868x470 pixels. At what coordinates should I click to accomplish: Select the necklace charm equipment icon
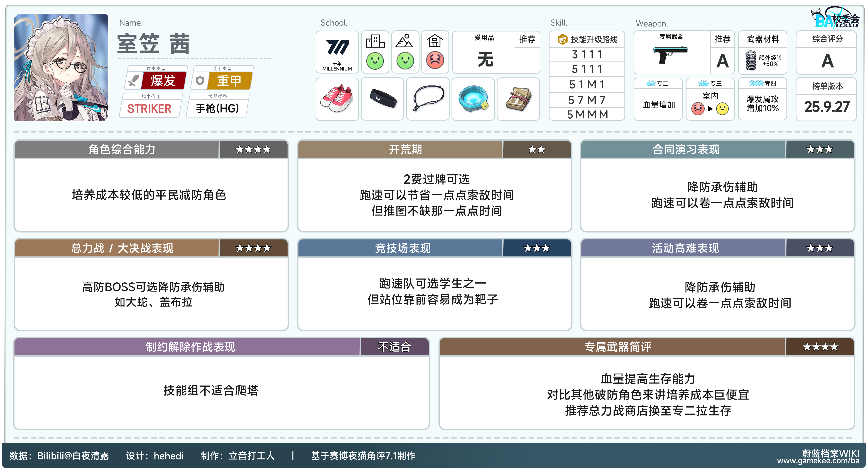point(428,99)
